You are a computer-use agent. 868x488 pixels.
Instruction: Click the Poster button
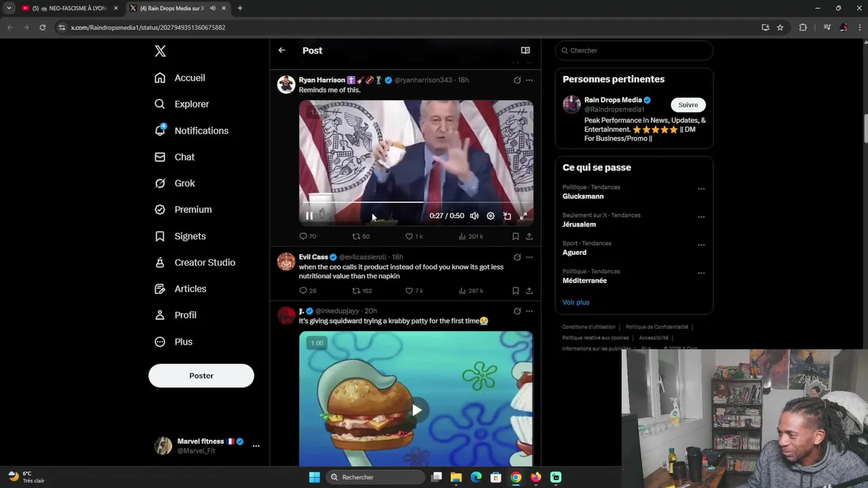point(201,376)
